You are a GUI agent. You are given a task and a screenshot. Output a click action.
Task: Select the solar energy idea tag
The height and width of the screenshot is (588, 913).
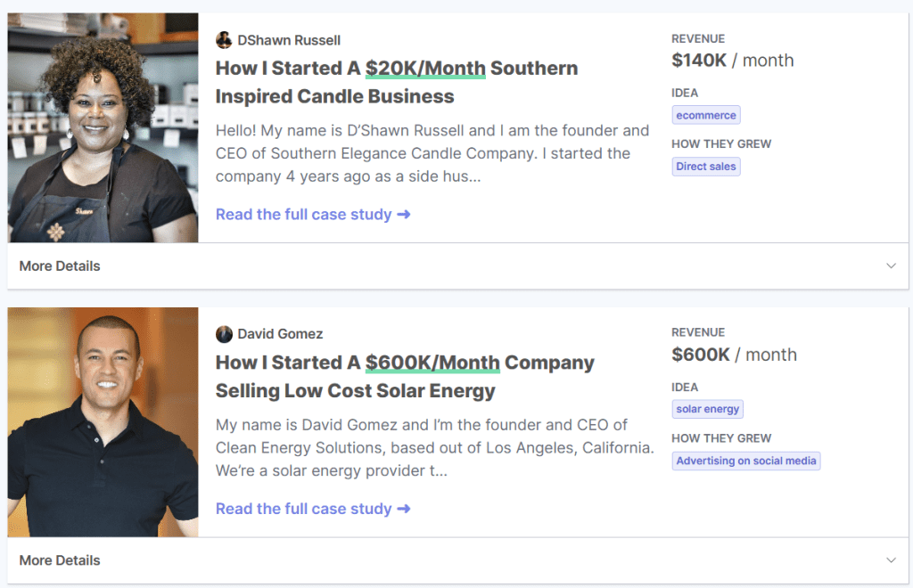[x=707, y=408]
